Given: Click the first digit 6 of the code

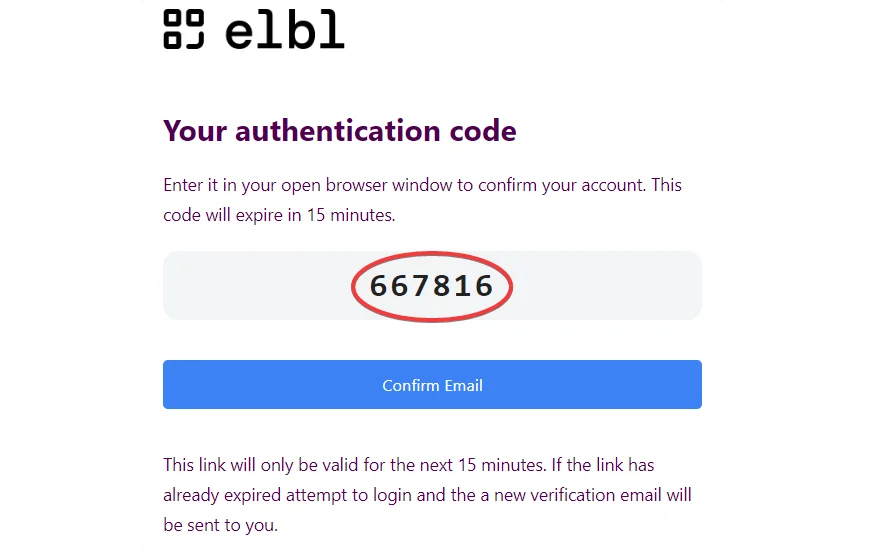Looking at the screenshot, I should point(379,286).
